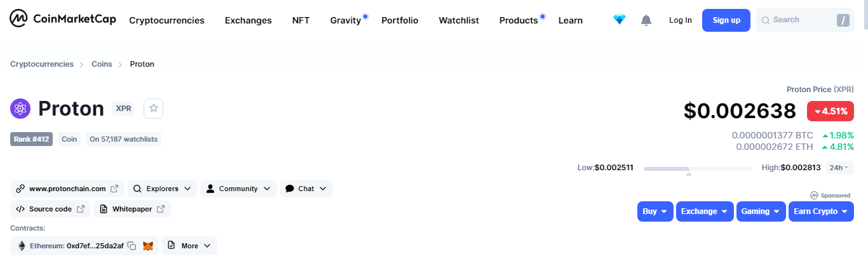
Task: Expand the More contracts dropdown
Action: coord(189,246)
